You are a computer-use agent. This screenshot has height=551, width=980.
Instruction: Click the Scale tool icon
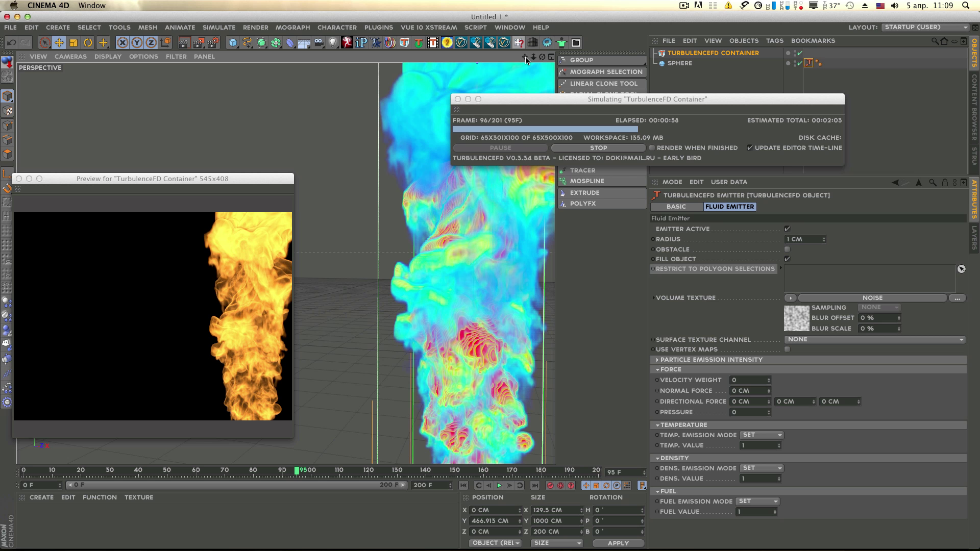(x=73, y=43)
